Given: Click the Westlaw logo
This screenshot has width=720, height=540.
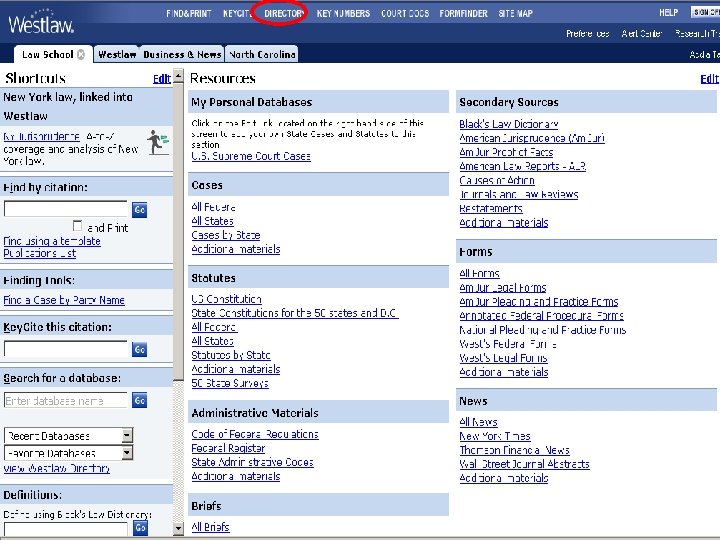Looking at the screenshot, I should tap(41, 22).
